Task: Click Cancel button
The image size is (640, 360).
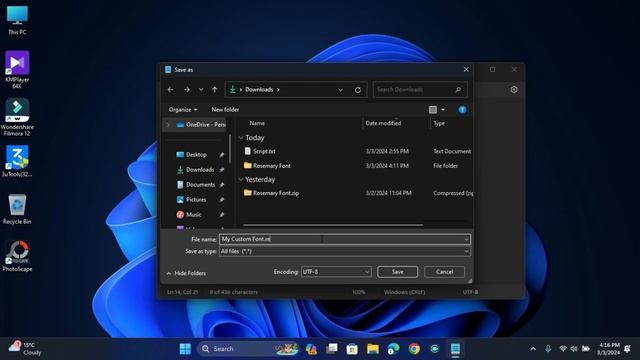Action: point(444,272)
